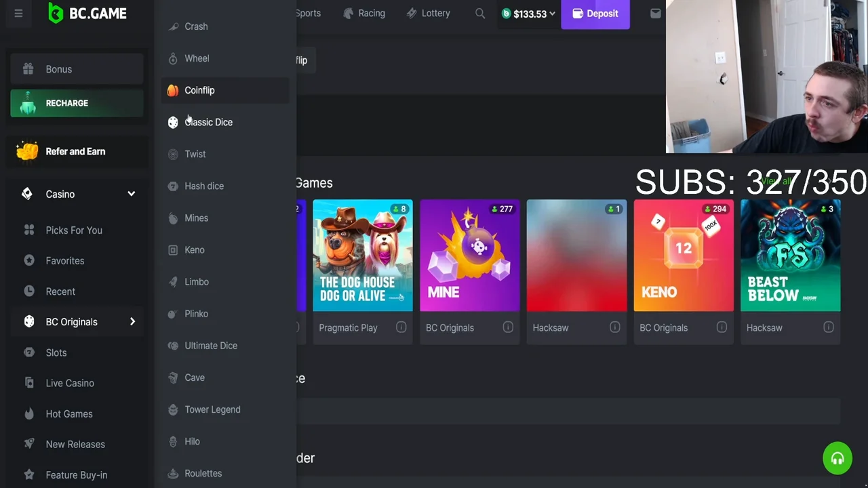Go to Slots category

point(56,352)
